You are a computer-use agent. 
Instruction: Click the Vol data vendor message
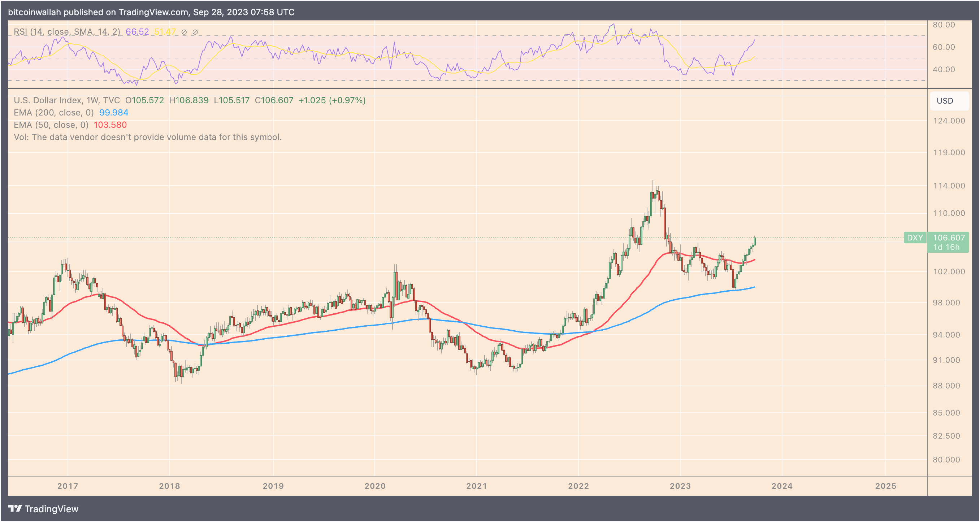pos(148,137)
